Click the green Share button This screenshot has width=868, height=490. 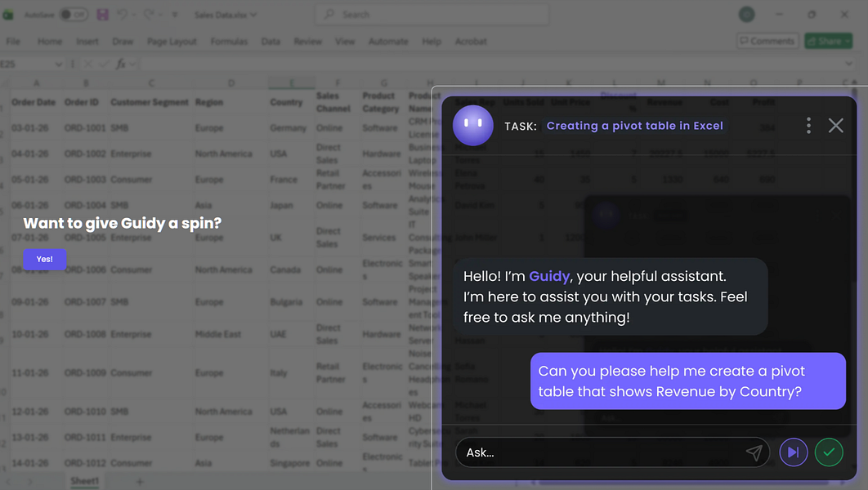point(829,41)
